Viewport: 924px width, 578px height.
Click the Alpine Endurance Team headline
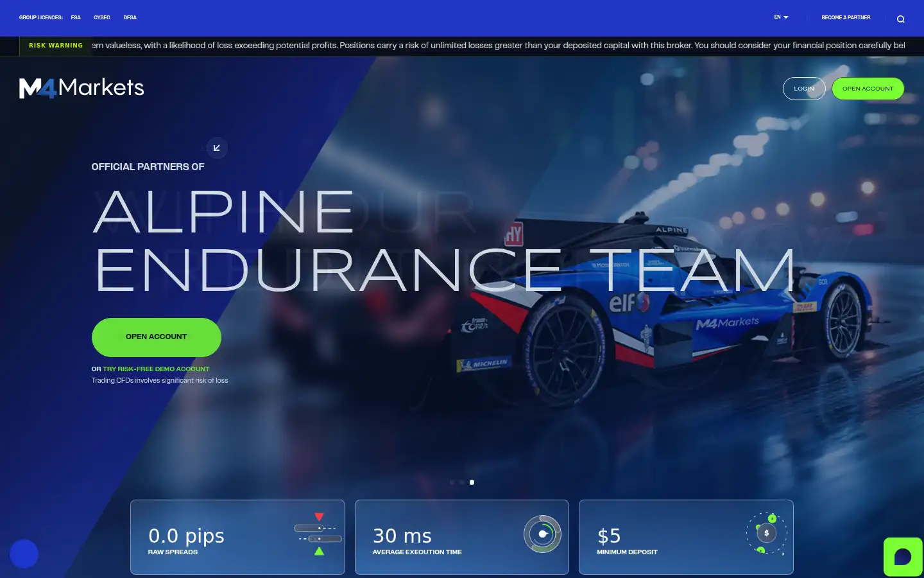click(444, 241)
